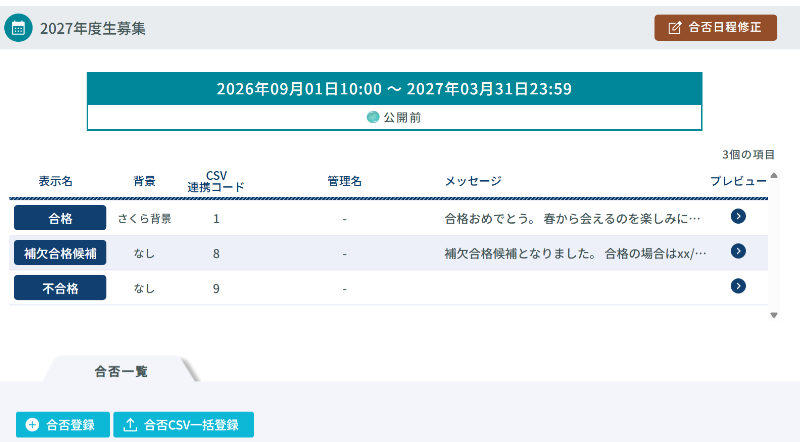Click the メッセージ column header
The width and height of the screenshot is (800, 442).
472,181
